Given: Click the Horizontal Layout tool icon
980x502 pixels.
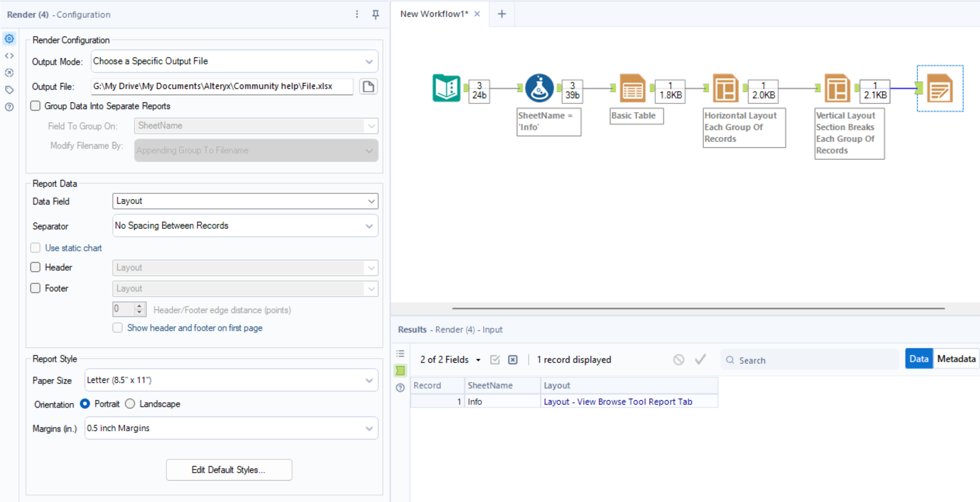Looking at the screenshot, I should coord(725,88).
